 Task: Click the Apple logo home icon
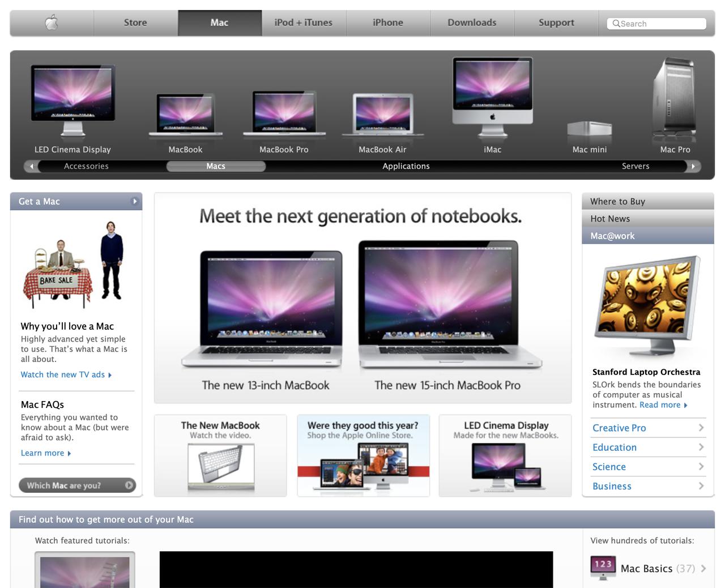pyautogui.click(x=52, y=23)
